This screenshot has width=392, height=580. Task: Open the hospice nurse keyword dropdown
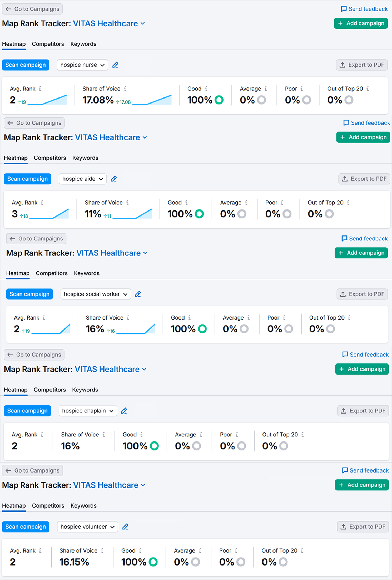coord(82,65)
